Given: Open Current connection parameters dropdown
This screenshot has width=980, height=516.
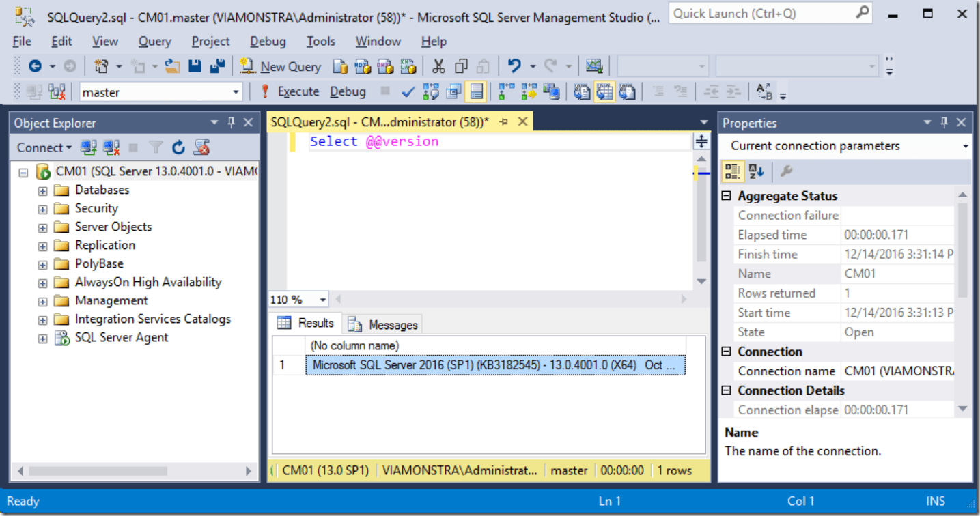Looking at the screenshot, I should click(x=966, y=146).
